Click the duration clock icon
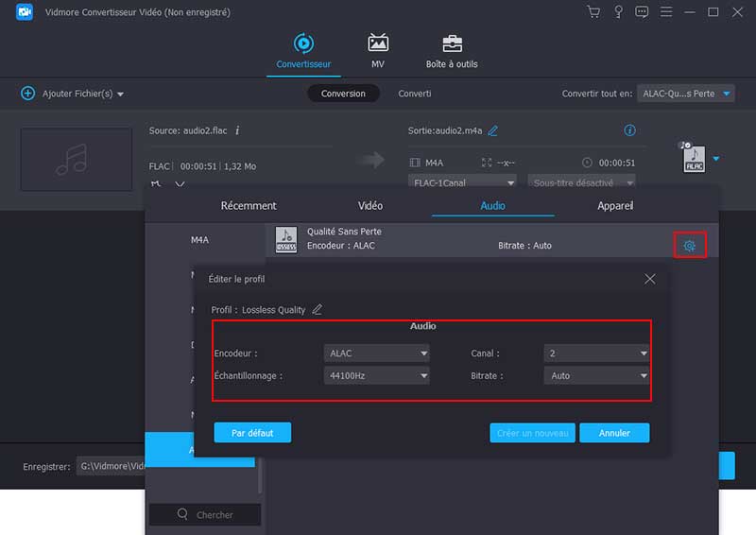Viewport: 756px width, 535px height. coord(587,163)
